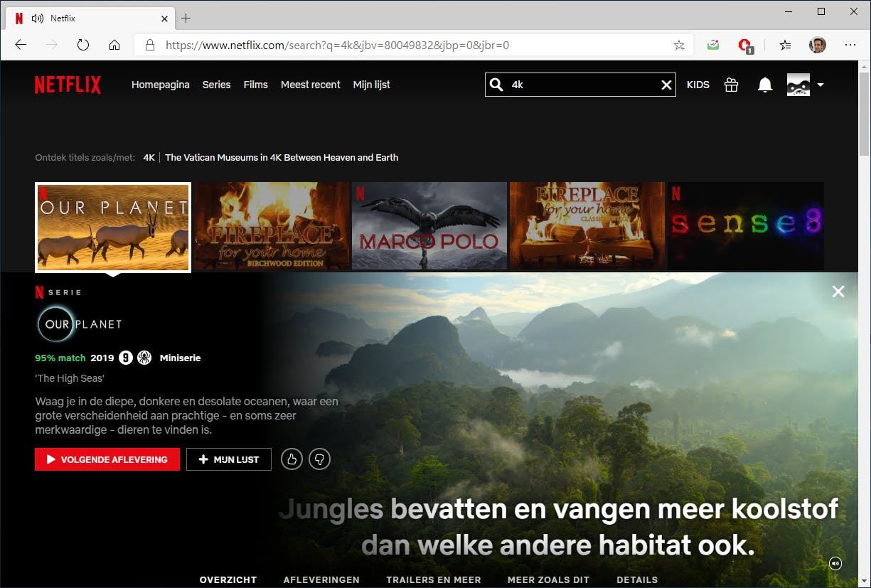Screen dimensions: 871x588
Task: Click the spider content-warning icon
Action: (144, 358)
